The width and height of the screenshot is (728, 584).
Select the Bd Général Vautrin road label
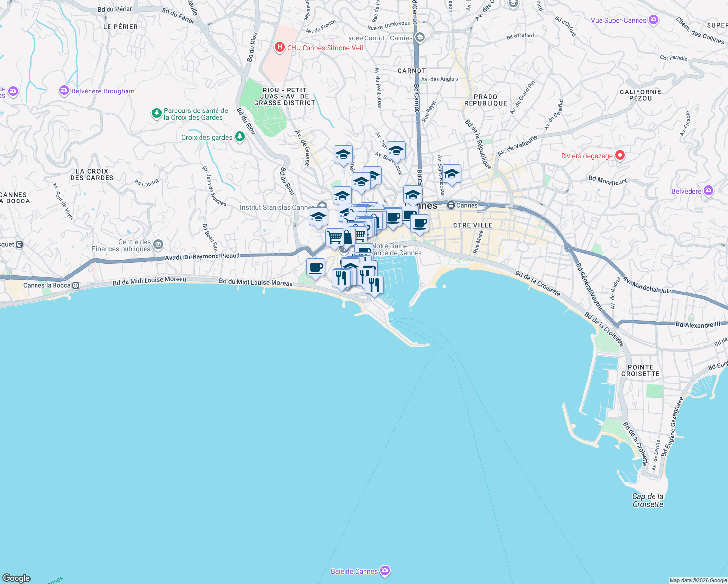589,287
